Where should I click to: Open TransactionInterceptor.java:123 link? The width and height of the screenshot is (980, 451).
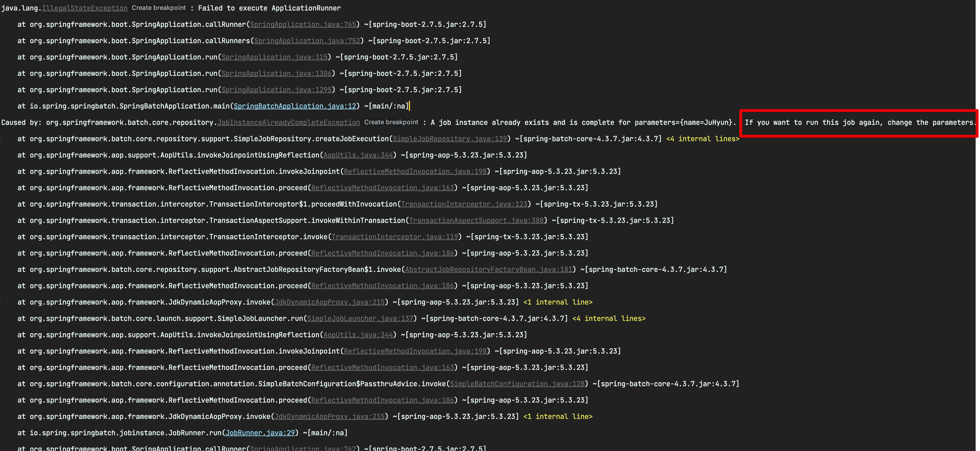coord(465,204)
